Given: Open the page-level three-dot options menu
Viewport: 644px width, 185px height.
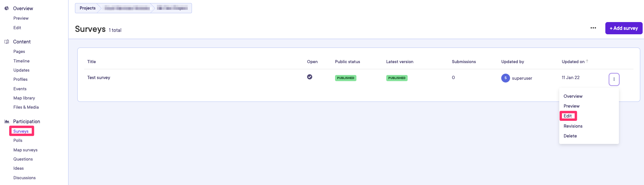Looking at the screenshot, I should [x=593, y=28].
